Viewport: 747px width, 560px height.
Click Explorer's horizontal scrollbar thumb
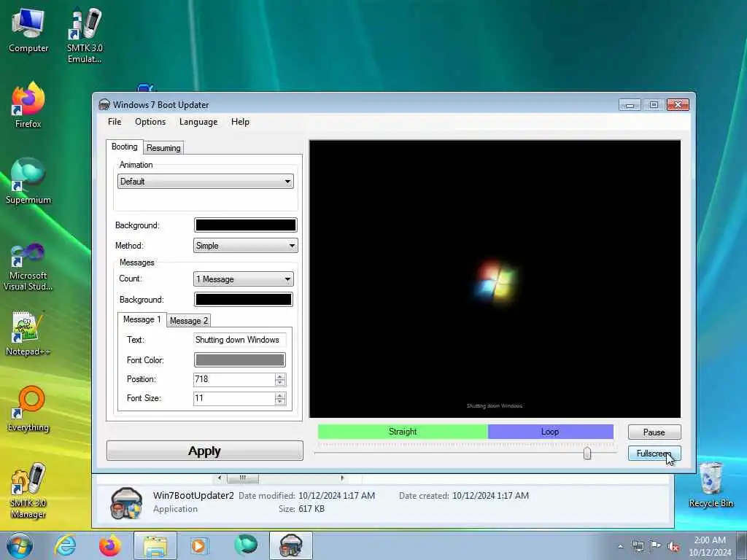click(x=243, y=478)
